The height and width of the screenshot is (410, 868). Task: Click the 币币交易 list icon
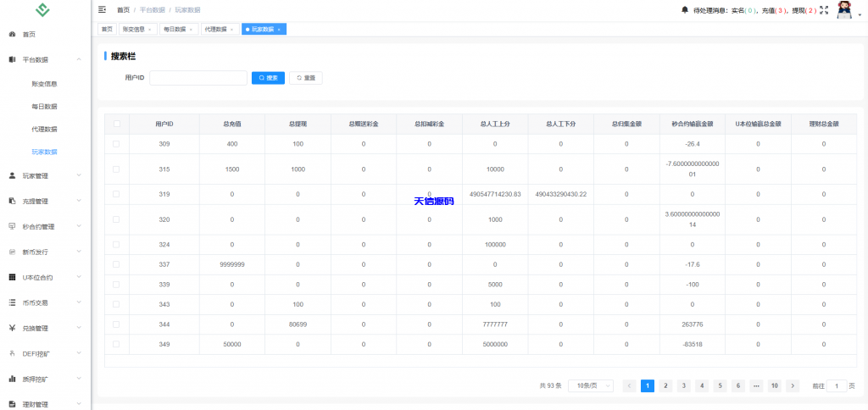[12, 302]
